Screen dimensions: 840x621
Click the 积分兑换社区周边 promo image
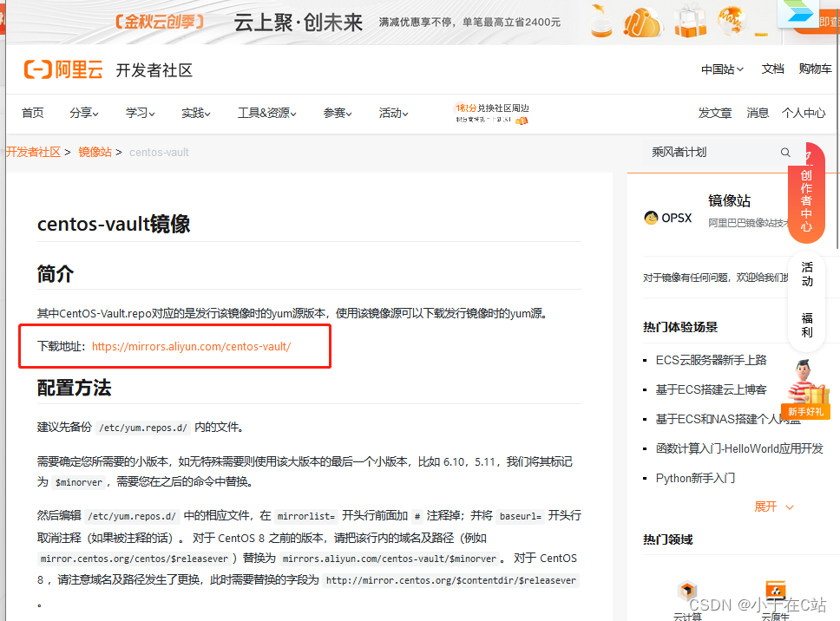[492, 114]
